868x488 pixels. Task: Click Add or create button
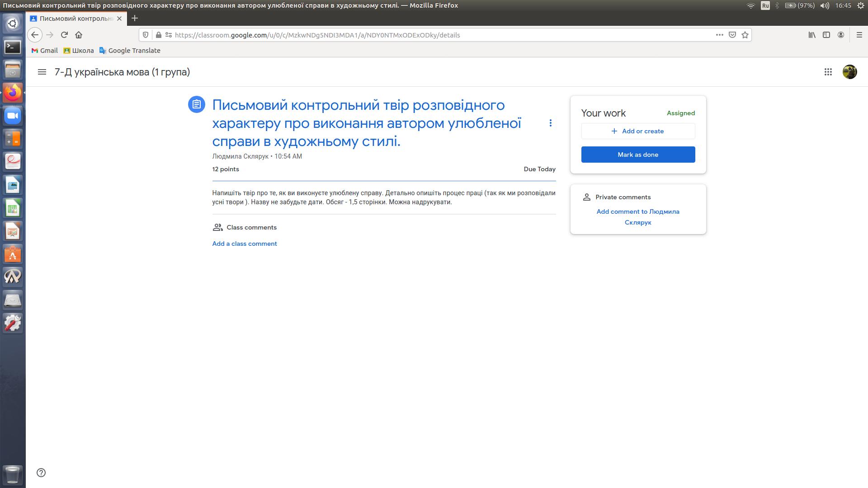tap(638, 131)
